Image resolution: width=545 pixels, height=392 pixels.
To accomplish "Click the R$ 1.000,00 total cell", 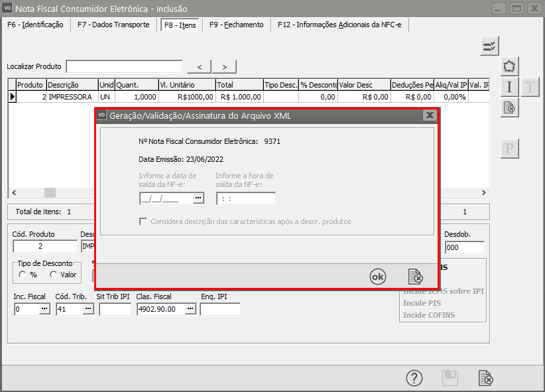I will tap(239, 97).
